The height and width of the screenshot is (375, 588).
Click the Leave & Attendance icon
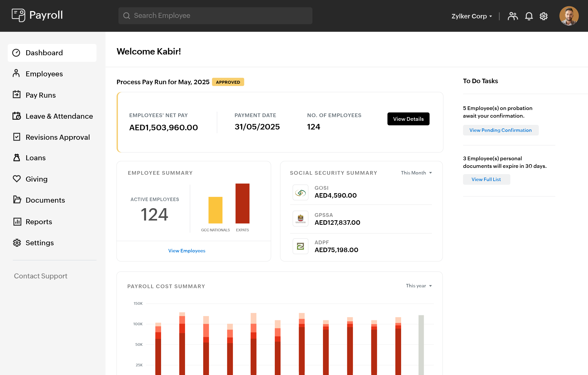[16, 116]
